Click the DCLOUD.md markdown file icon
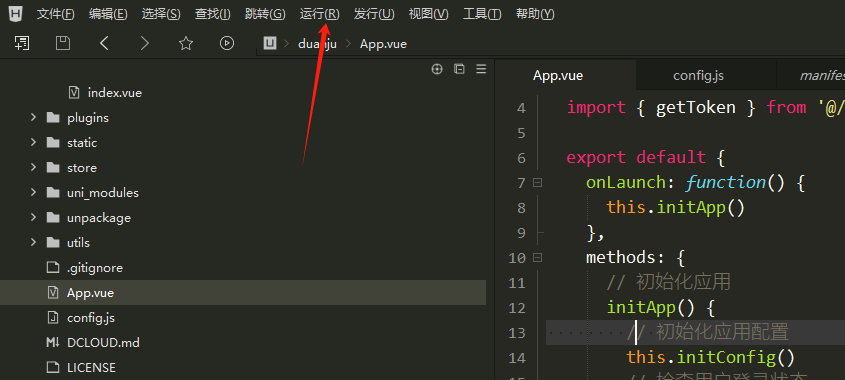The image size is (845, 380). 53,342
